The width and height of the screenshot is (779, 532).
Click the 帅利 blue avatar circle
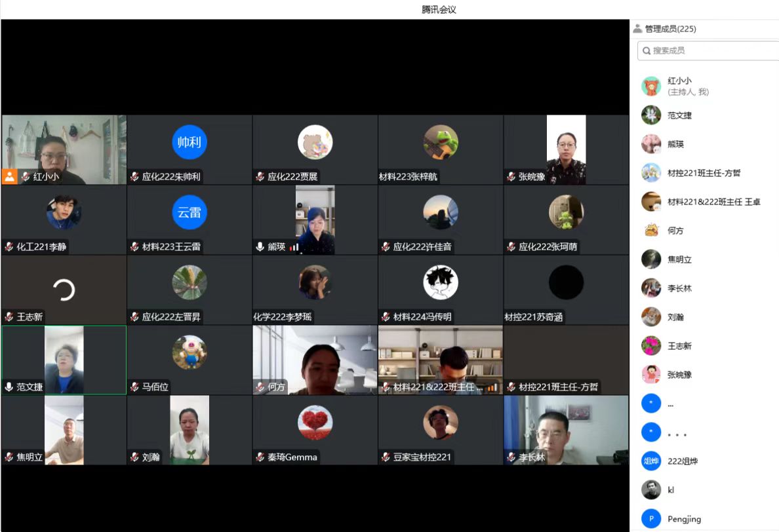click(x=190, y=142)
